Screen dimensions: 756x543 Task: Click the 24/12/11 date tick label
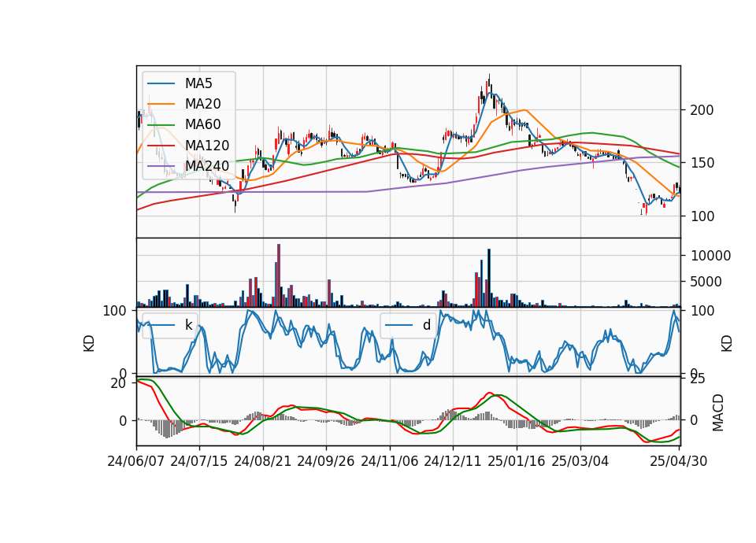(x=453, y=461)
